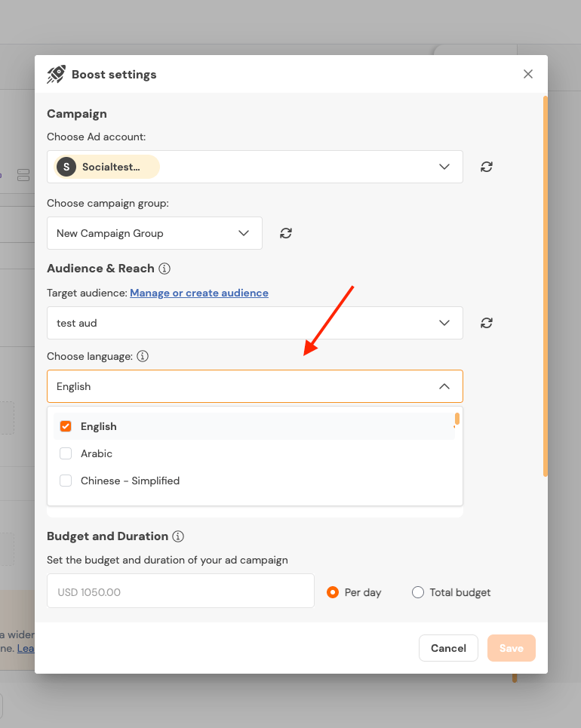The height and width of the screenshot is (728, 581).
Task: Close the Boost settings dialog
Action: coord(527,74)
